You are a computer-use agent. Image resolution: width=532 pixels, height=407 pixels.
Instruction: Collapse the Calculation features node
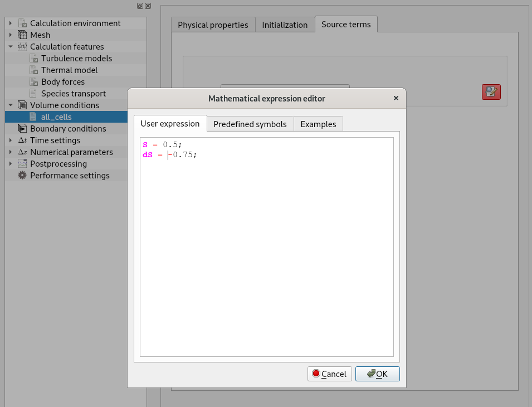(11, 47)
